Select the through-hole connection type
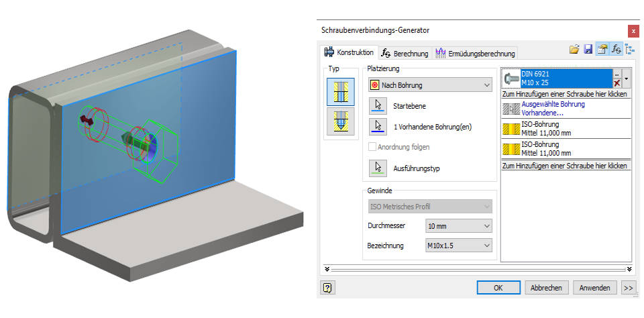 tap(341, 92)
